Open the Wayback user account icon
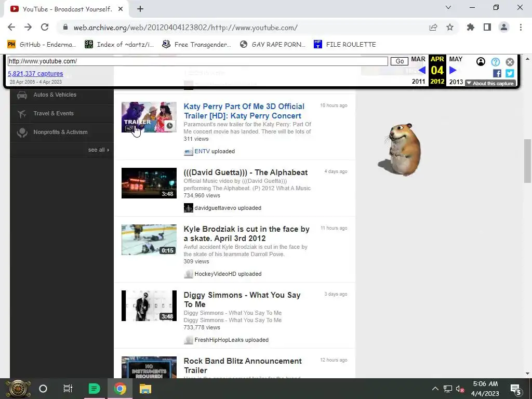Viewport: 532px width, 399px height. coord(481,62)
